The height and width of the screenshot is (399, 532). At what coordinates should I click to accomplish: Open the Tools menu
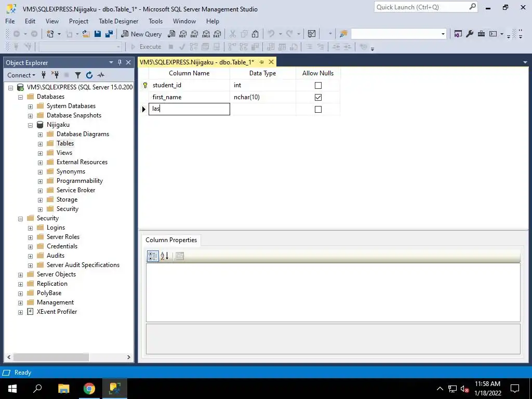point(155,21)
